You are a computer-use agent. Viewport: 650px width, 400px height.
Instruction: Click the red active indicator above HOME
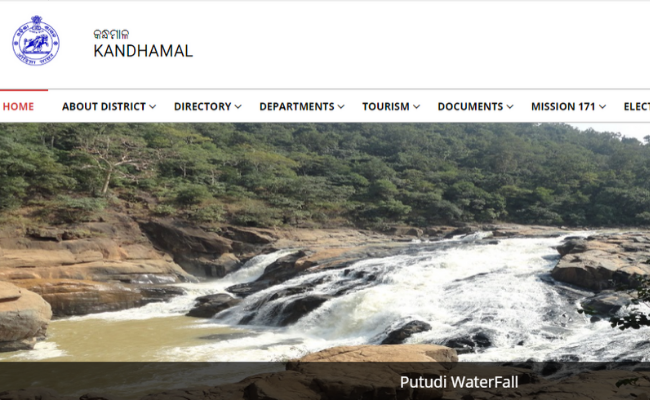(x=24, y=90)
